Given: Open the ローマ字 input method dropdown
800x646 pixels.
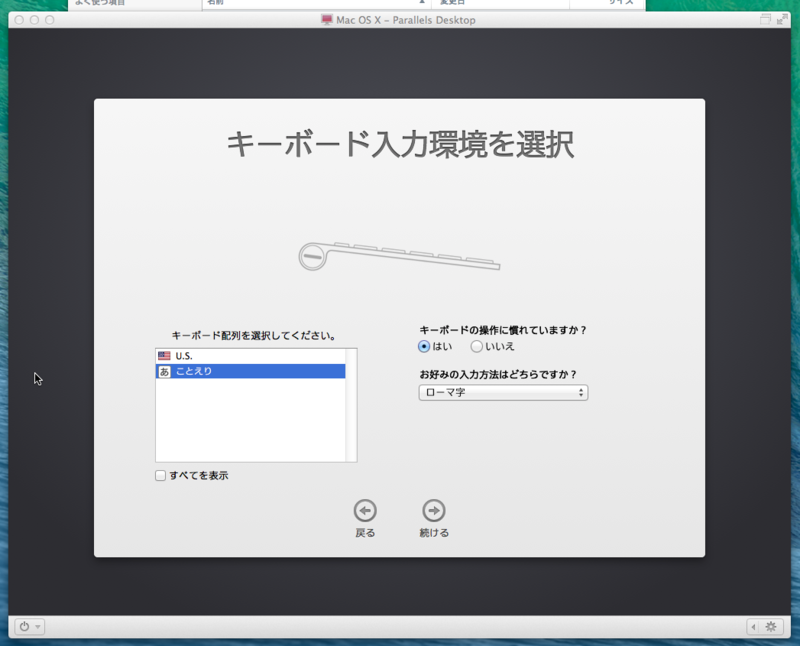Looking at the screenshot, I should [x=503, y=393].
